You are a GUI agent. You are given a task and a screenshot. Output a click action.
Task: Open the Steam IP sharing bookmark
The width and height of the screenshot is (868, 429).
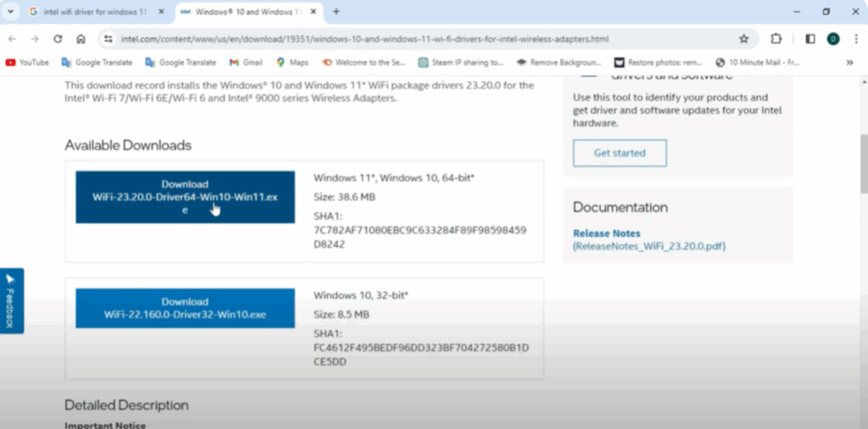pos(460,63)
